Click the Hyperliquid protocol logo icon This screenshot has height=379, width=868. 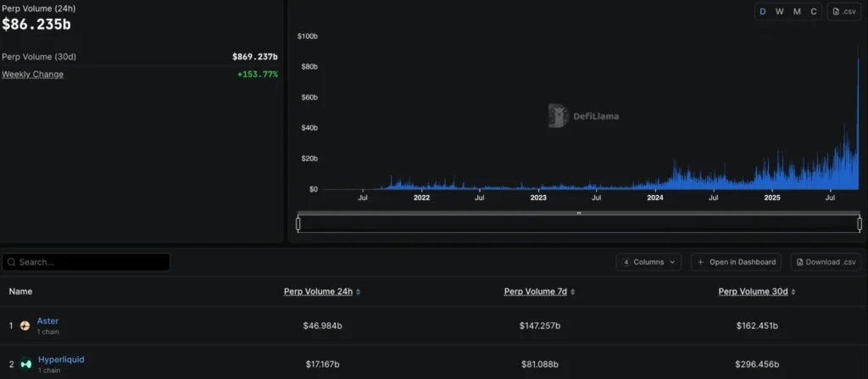click(26, 364)
